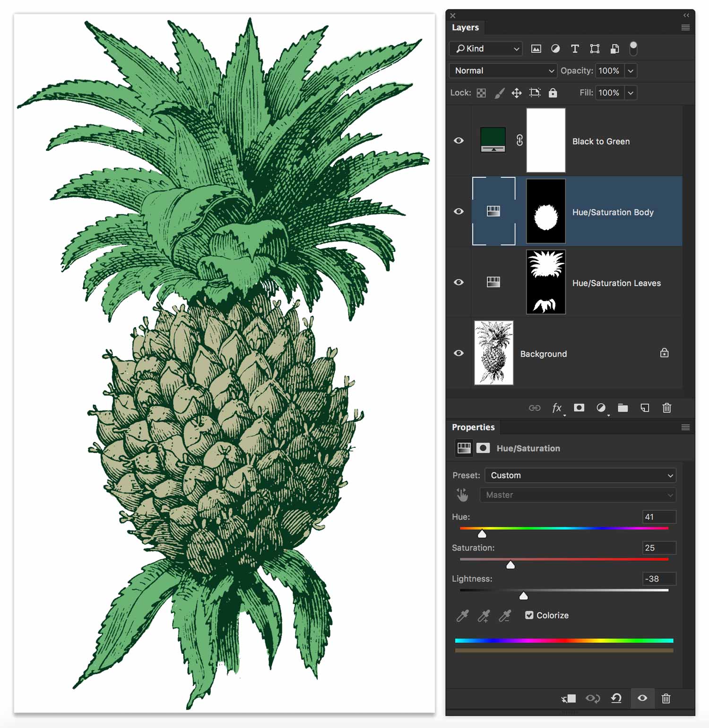Create new fill or adjustment layer

point(601,408)
